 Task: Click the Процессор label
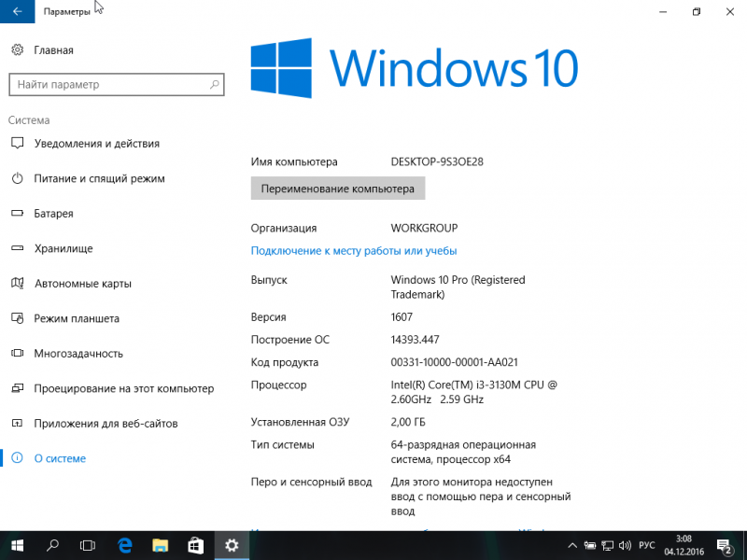[278, 385]
